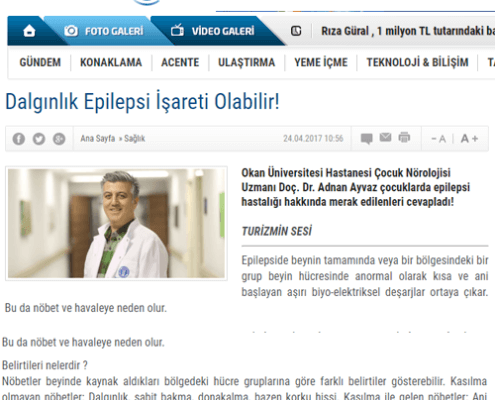Share article on Twitter
495x400 pixels.
click(39, 139)
